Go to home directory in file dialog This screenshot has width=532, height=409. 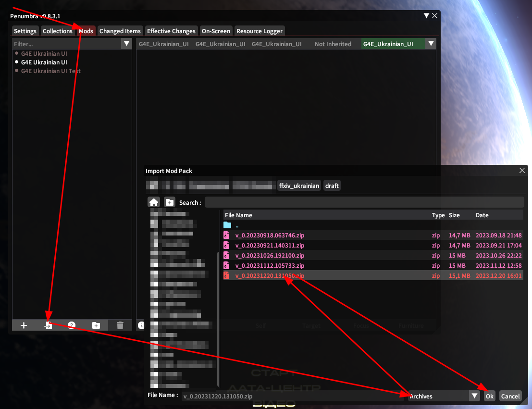tap(154, 203)
